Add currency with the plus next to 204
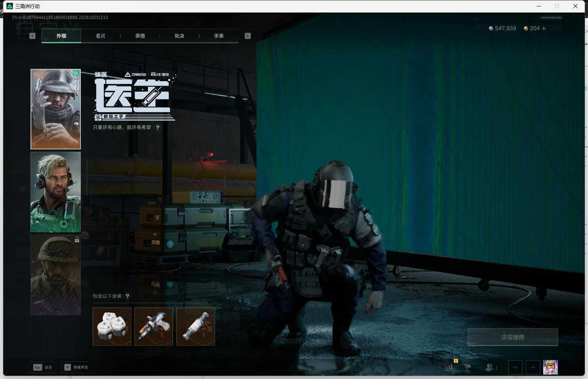This screenshot has height=379, width=588. point(544,28)
